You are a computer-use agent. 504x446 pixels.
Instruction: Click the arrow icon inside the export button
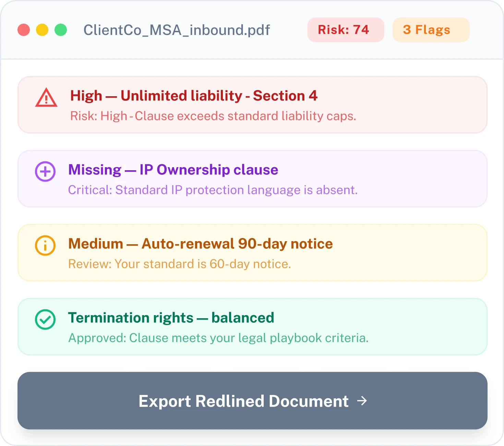tap(362, 401)
